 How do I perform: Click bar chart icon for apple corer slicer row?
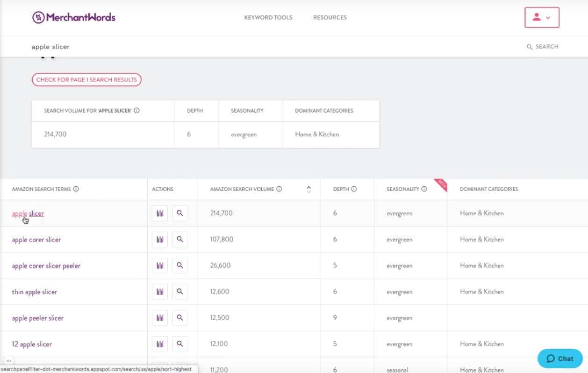coord(160,239)
